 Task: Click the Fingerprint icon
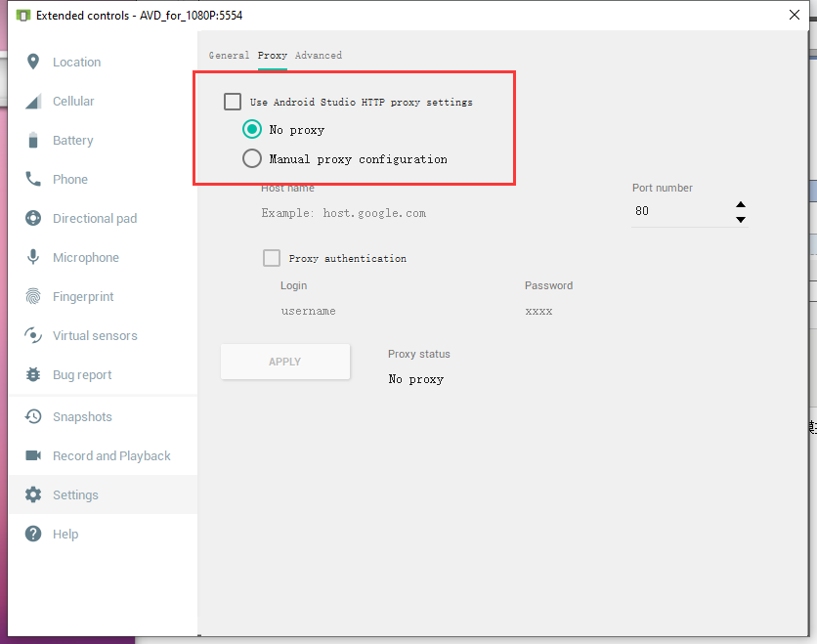click(33, 296)
